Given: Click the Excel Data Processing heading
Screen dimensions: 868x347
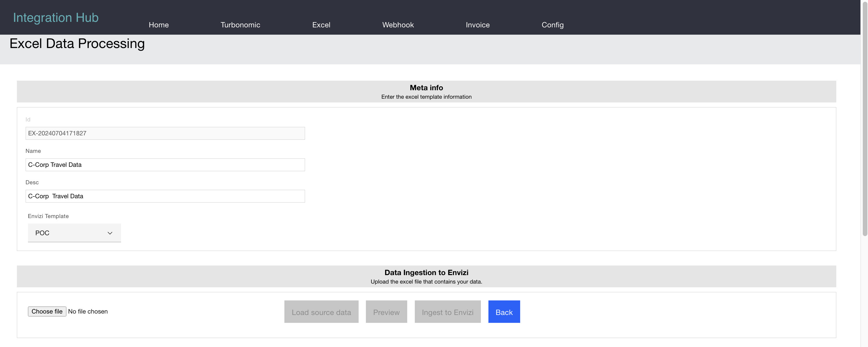Looking at the screenshot, I should tap(77, 44).
